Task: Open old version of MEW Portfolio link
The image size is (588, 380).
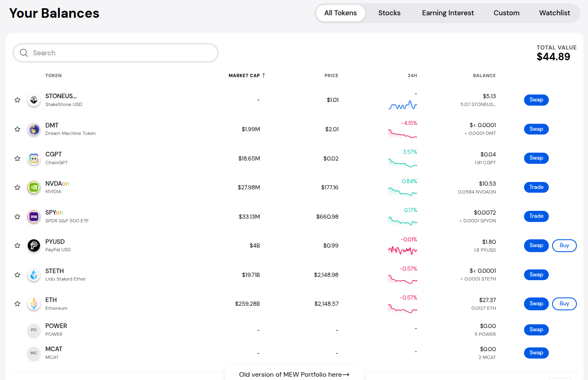Action: pyautogui.click(x=294, y=375)
